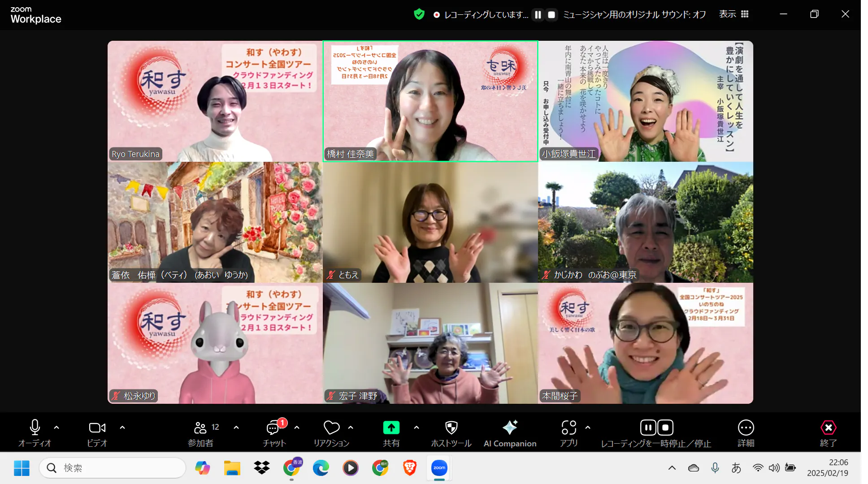Open the participants list icon
Image resolution: width=868 pixels, height=484 pixels.
(200, 428)
